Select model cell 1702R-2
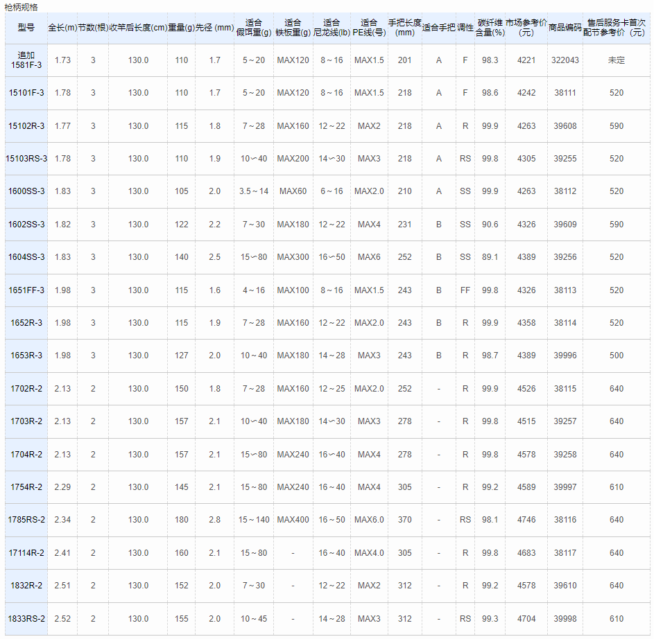The image size is (672, 639). 26,389
